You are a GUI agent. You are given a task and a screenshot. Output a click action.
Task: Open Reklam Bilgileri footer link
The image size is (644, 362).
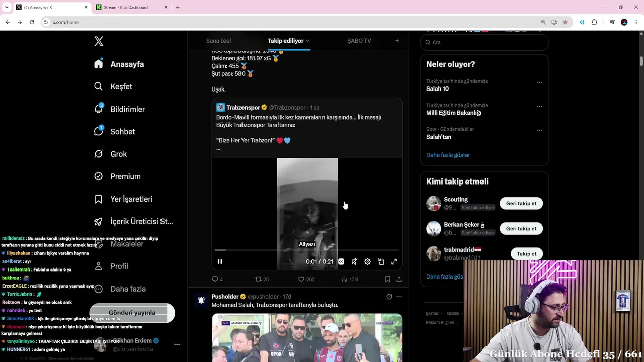(440, 323)
